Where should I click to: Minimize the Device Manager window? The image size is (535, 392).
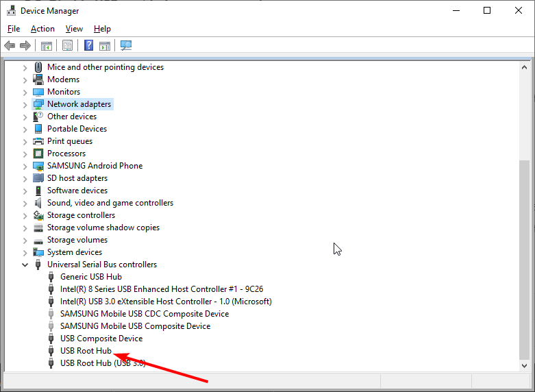tap(456, 10)
